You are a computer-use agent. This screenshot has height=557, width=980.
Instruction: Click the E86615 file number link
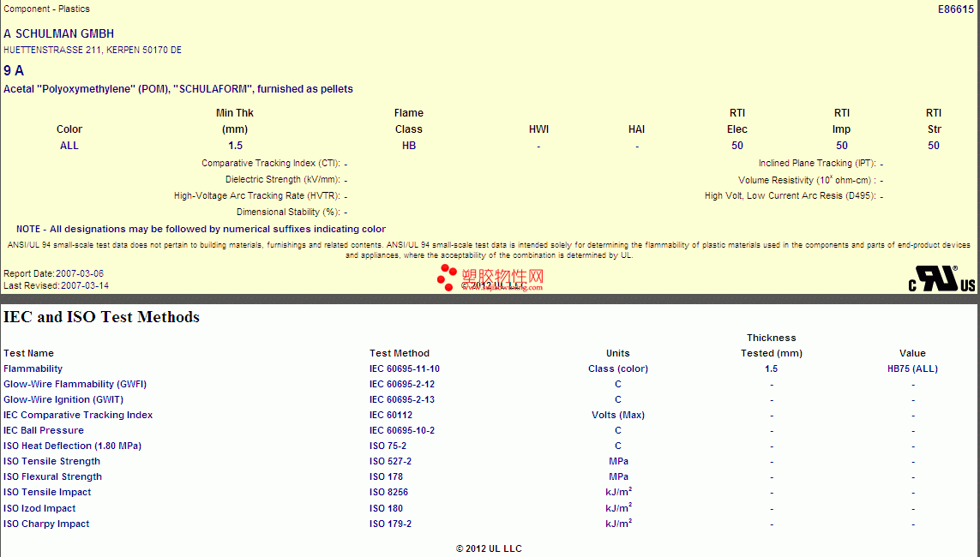956,9
